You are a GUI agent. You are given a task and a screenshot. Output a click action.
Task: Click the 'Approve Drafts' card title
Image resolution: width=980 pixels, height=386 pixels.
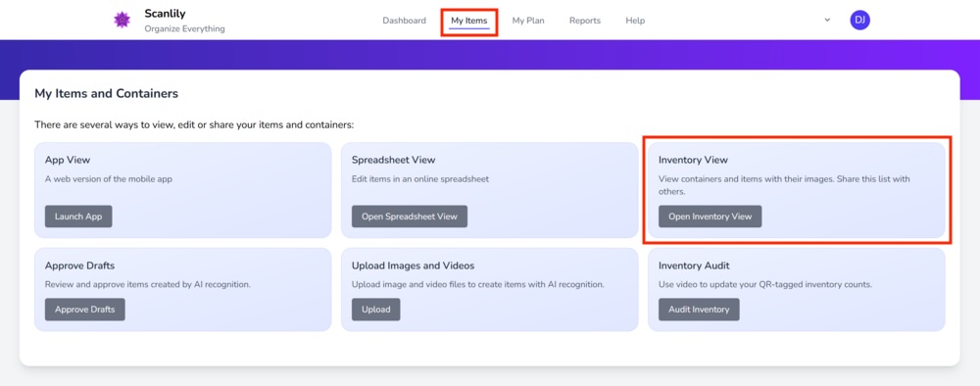(79, 265)
